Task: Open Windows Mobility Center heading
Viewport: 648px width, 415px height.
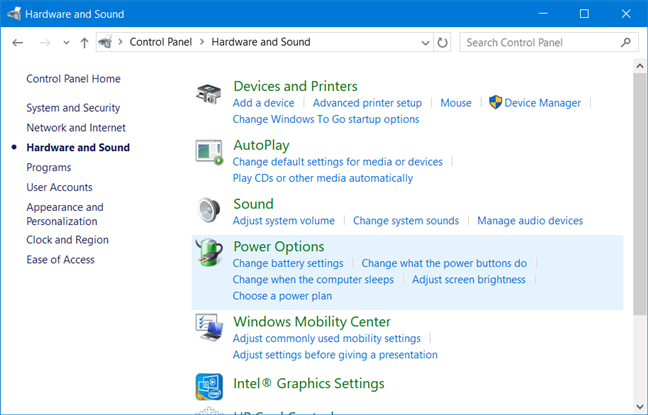Action: (x=312, y=322)
